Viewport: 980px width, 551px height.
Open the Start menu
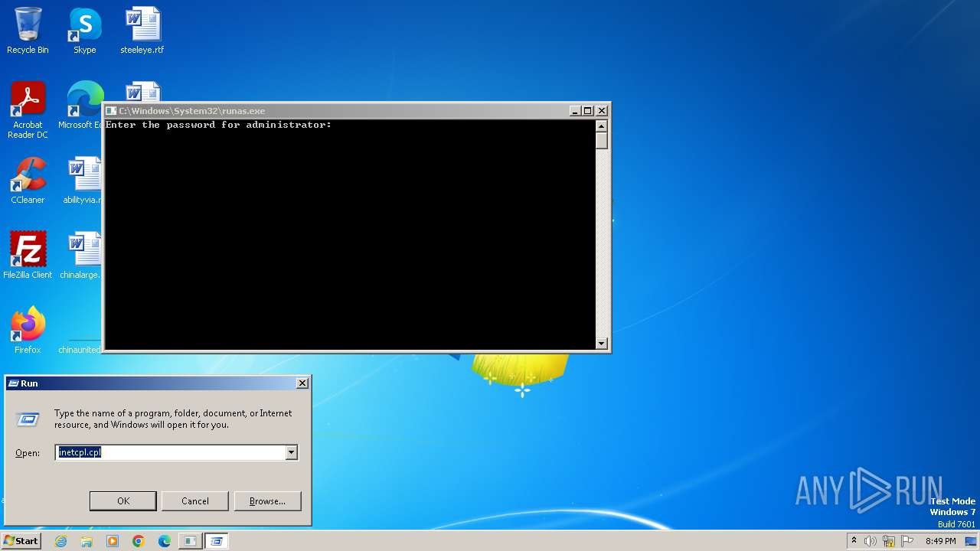(21, 541)
